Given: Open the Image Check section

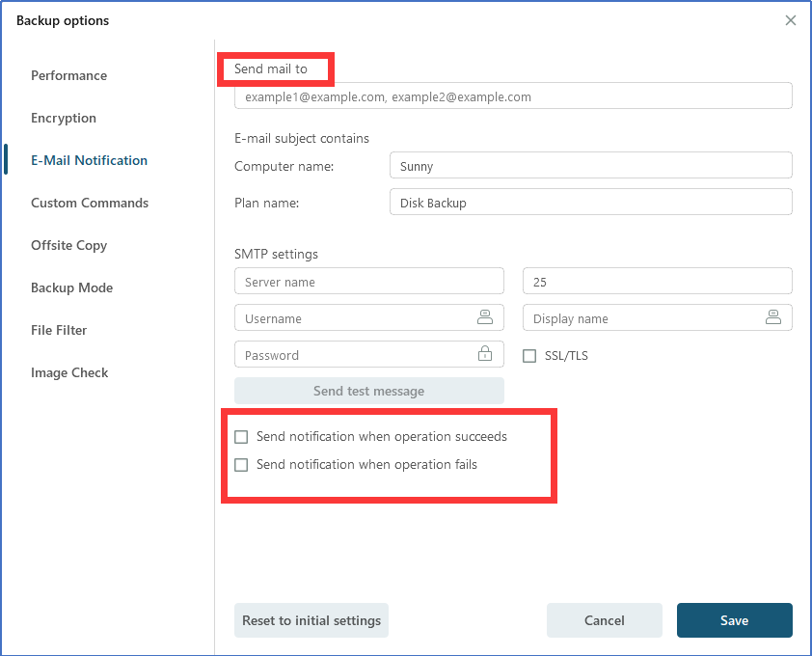Looking at the screenshot, I should click(x=69, y=372).
